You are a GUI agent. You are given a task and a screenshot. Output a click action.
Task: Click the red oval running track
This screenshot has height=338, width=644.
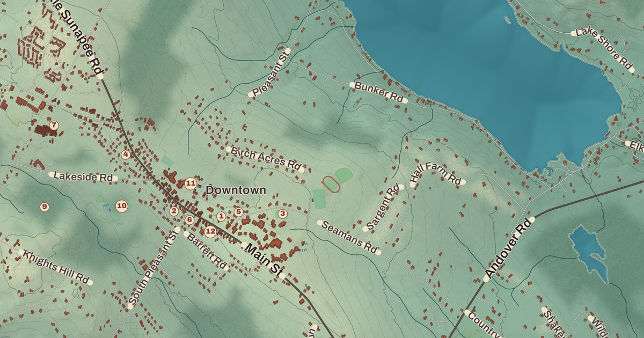[x=331, y=184]
